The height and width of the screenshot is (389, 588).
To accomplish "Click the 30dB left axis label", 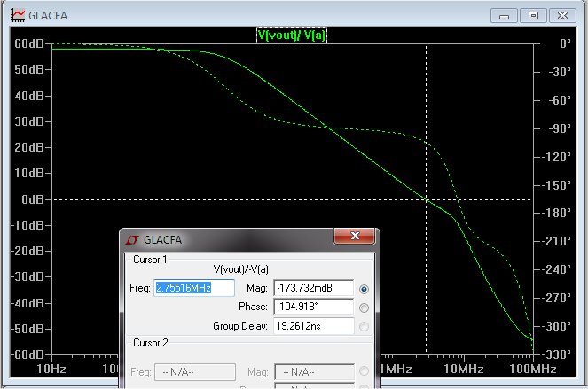I will [x=29, y=121].
